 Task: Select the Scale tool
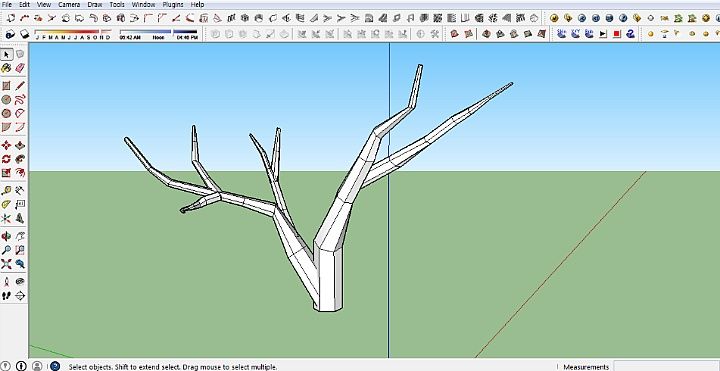(x=6, y=173)
